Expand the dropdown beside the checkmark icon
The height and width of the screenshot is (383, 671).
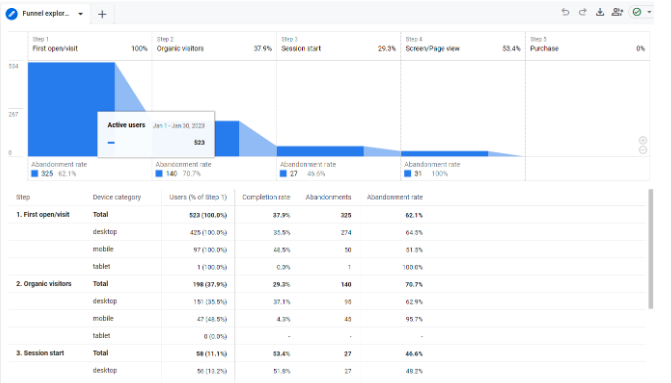tap(649, 12)
